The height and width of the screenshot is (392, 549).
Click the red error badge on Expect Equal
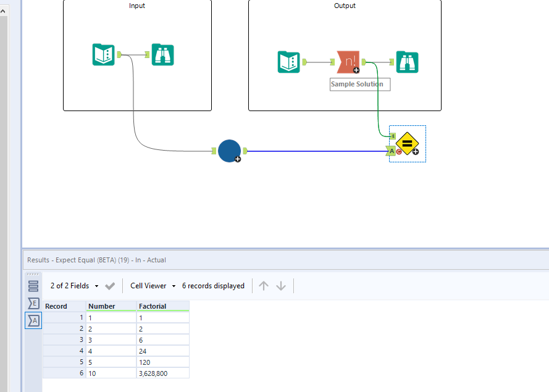398,150
